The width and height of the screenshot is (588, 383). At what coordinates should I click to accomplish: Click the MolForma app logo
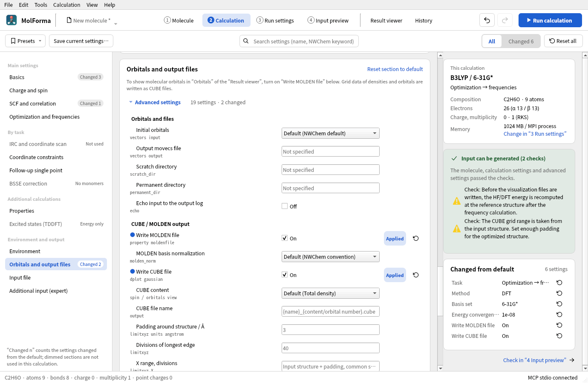[12, 20]
